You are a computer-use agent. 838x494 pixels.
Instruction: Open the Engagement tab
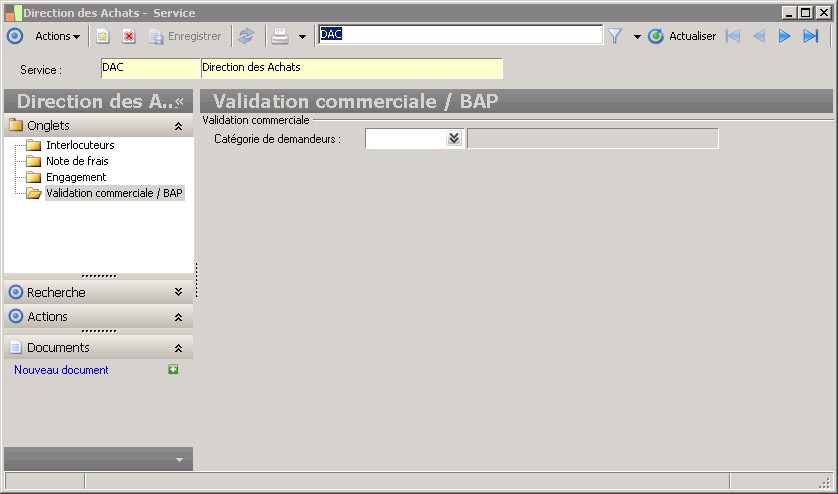pyautogui.click(x=76, y=177)
